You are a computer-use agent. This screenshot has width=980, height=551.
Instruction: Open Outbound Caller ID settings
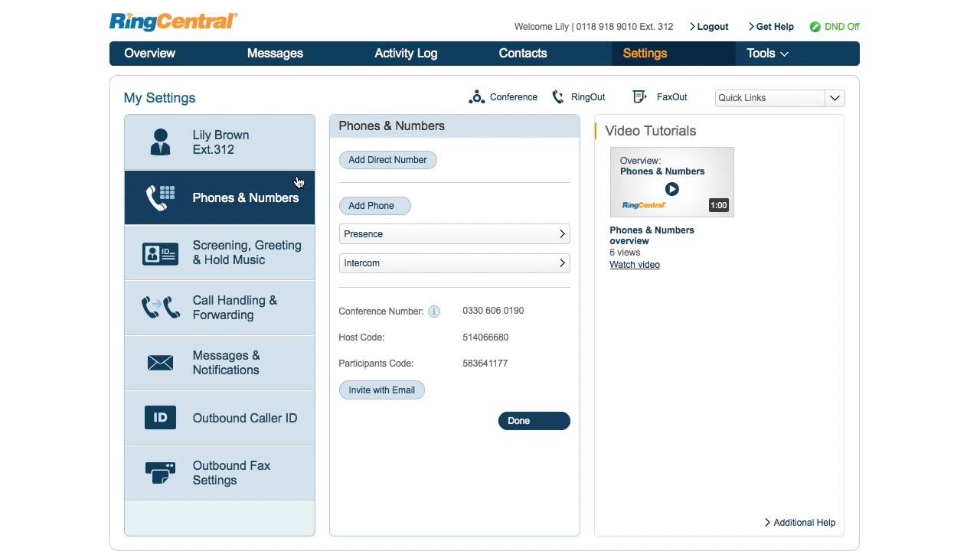coord(220,418)
